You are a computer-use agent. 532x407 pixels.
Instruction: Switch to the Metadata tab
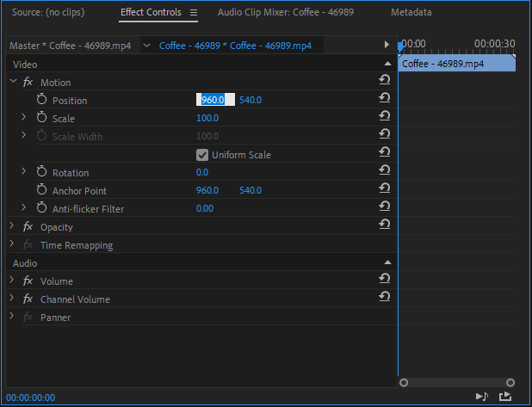[411, 12]
